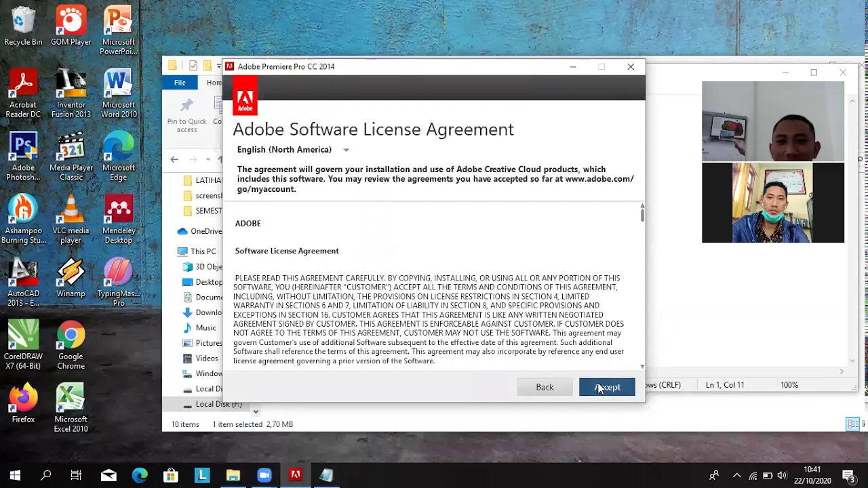Open the File tab in File Explorer

[x=180, y=83]
